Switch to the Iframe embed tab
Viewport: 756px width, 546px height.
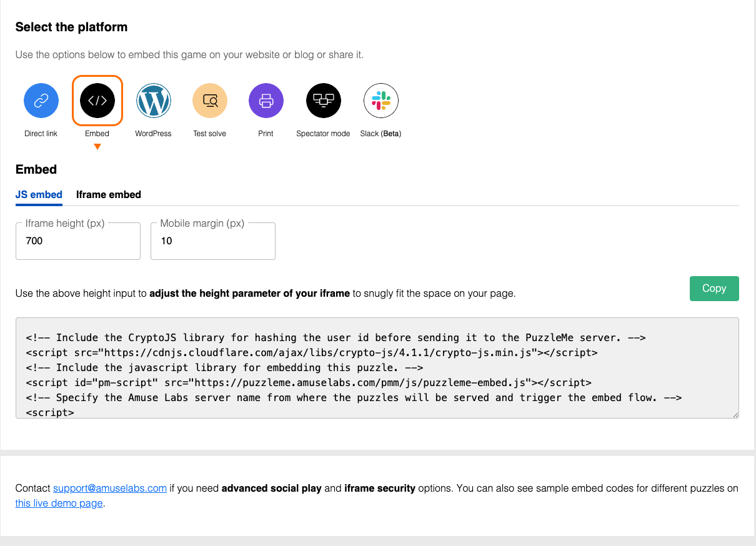109,194
